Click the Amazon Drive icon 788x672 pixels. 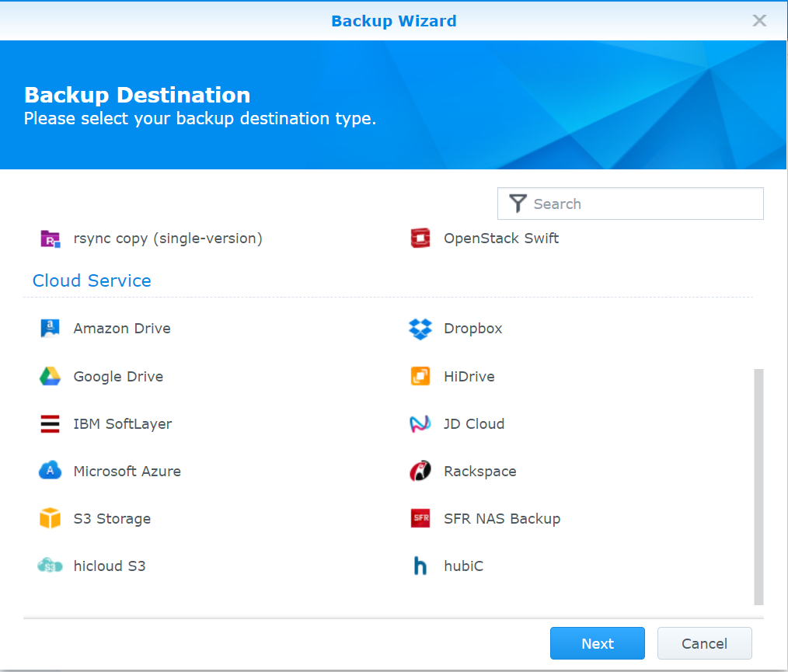tap(50, 329)
